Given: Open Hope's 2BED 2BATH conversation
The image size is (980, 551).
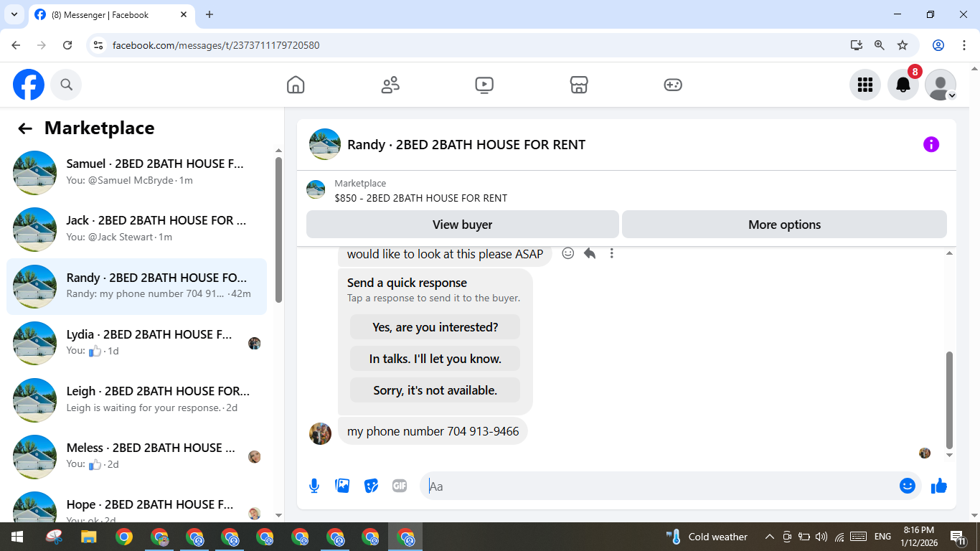Looking at the screenshot, I should [x=136, y=505].
